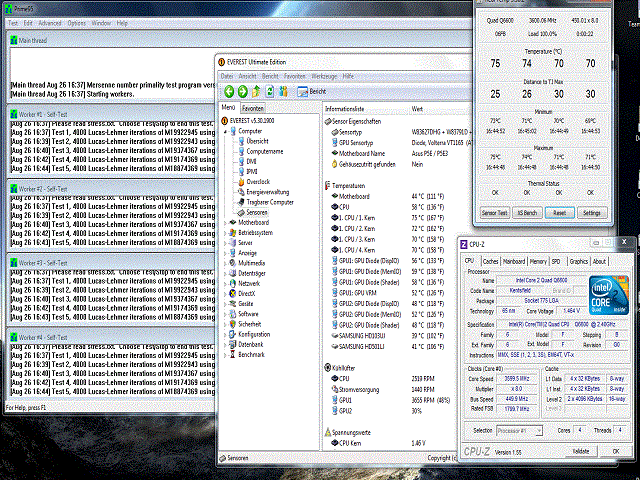Open the Processor #1 selection dropdown in CPU-Z
This screenshot has width=640, height=480.
coord(519,431)
